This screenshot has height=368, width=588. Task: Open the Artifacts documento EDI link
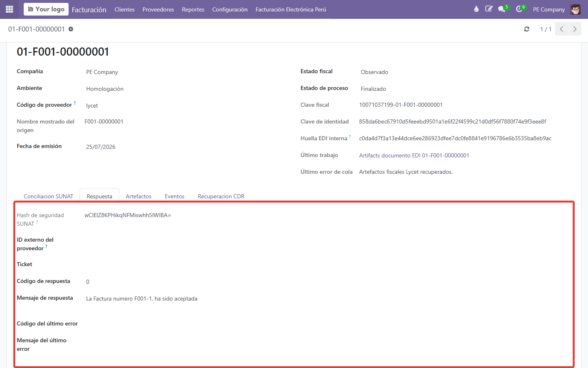(x=414, y=155)
